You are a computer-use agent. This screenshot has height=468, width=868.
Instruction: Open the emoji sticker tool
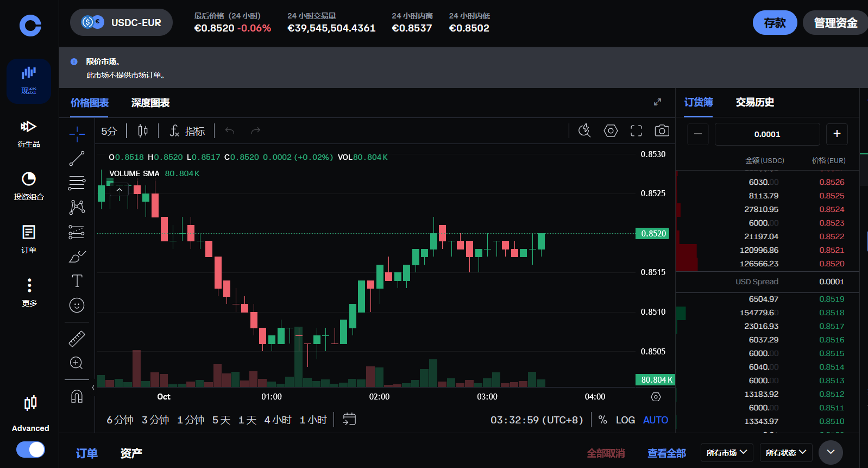pyautogui.click(x=77, y=305)
